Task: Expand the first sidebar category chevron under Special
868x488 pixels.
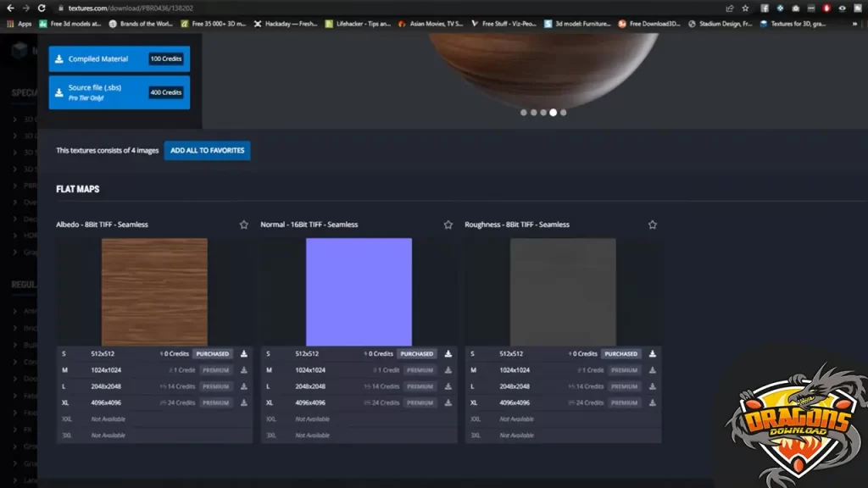Action: pyautogui.click(x=15, y=119)
